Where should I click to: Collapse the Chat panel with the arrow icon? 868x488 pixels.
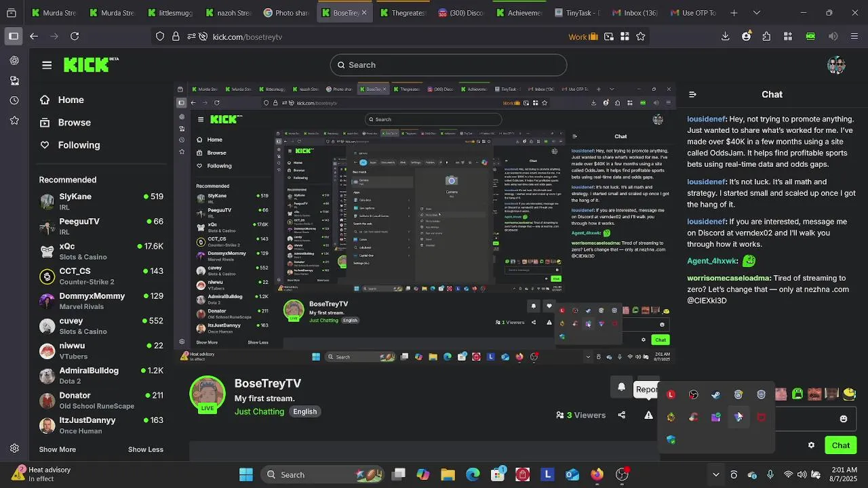(692, 95)
